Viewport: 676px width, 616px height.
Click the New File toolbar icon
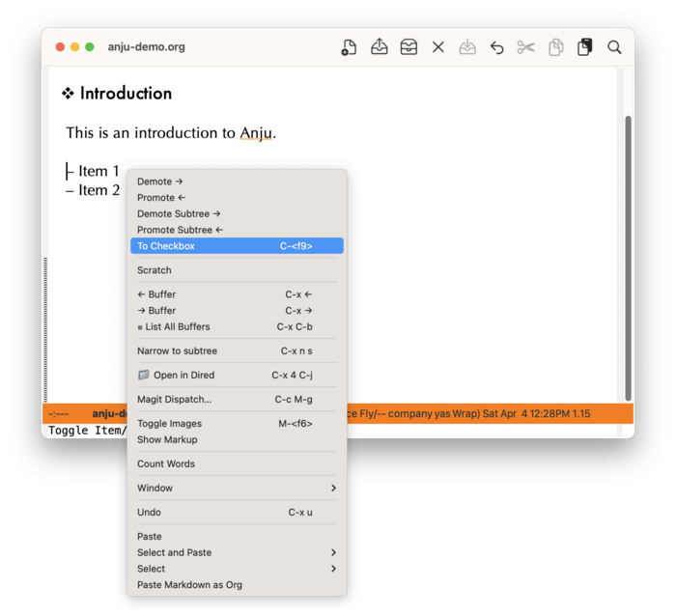(349, 47)
